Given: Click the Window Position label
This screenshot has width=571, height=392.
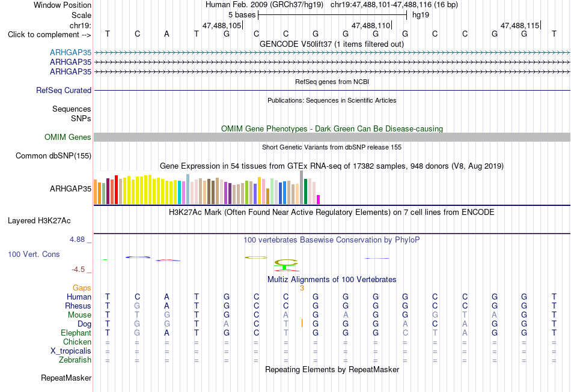Looking at the screenshot, I should click(x=63, y=5).
